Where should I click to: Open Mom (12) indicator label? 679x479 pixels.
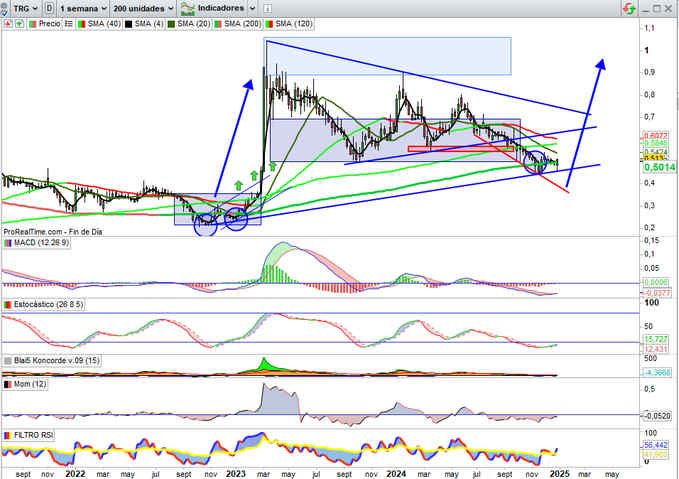30,384
